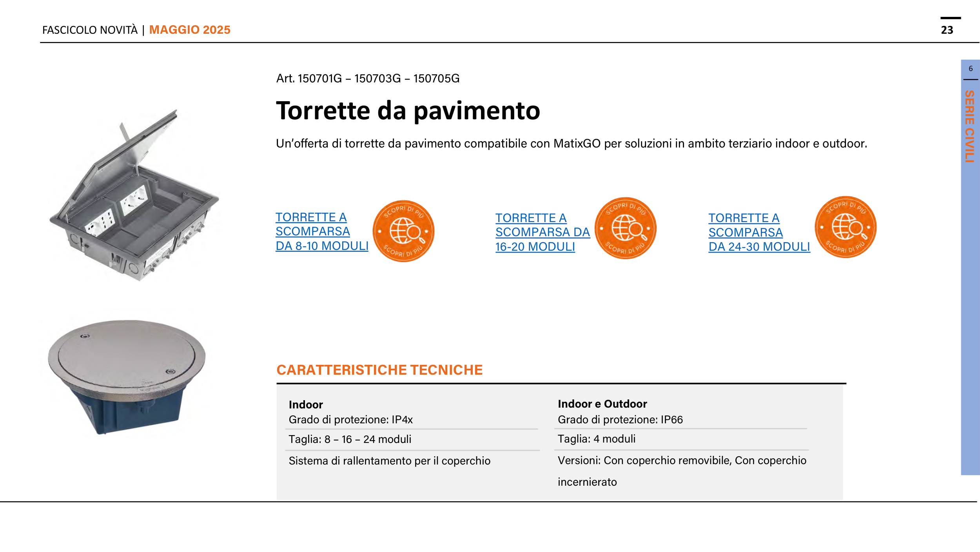Click the Sistema di rallentamento per il coperchio row
Viewport: 980px width, 552px height.
[x=389, y=461]
